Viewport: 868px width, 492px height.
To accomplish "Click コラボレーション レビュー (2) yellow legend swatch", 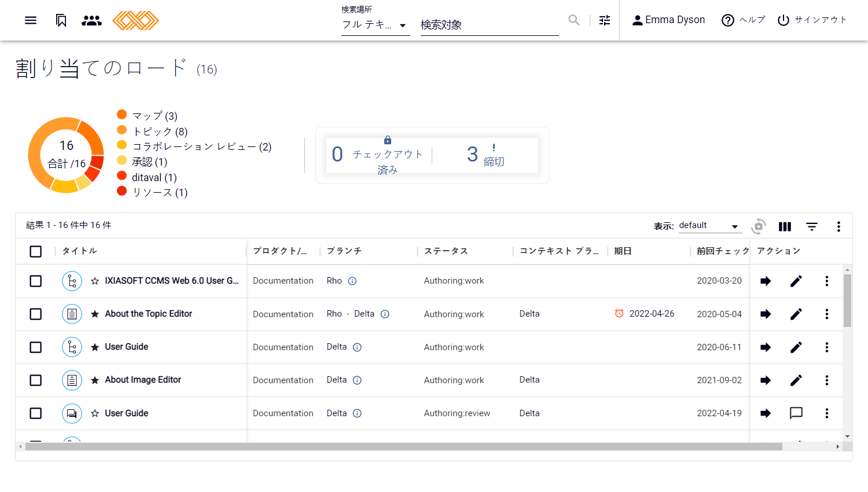I will click(122, 145).
